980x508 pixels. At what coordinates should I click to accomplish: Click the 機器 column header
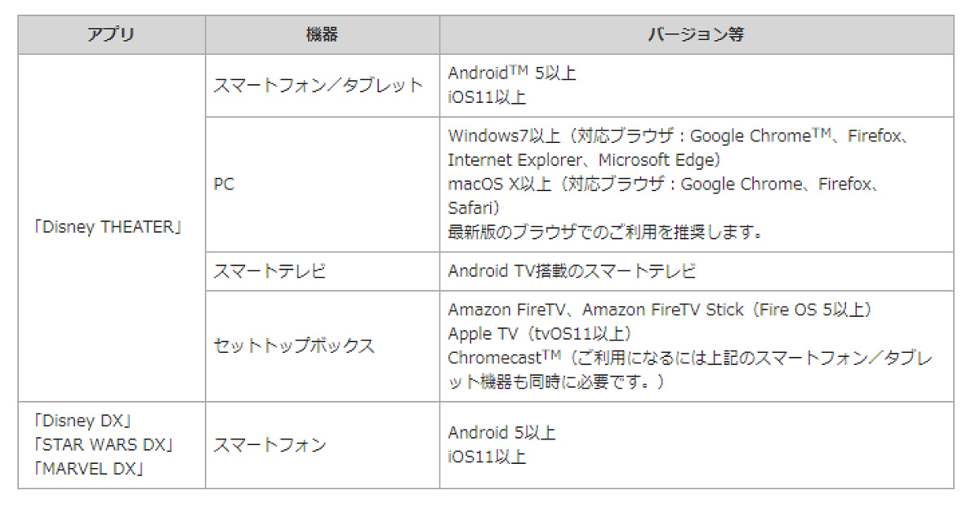pyautogui.click(x=322, y=35)
